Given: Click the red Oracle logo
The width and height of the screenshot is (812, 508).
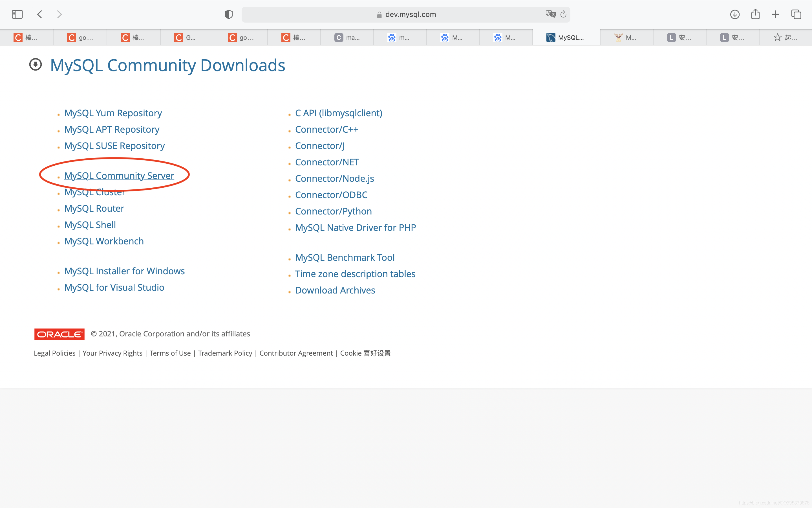Looking at the screenshot, I should tap(59, 334).
